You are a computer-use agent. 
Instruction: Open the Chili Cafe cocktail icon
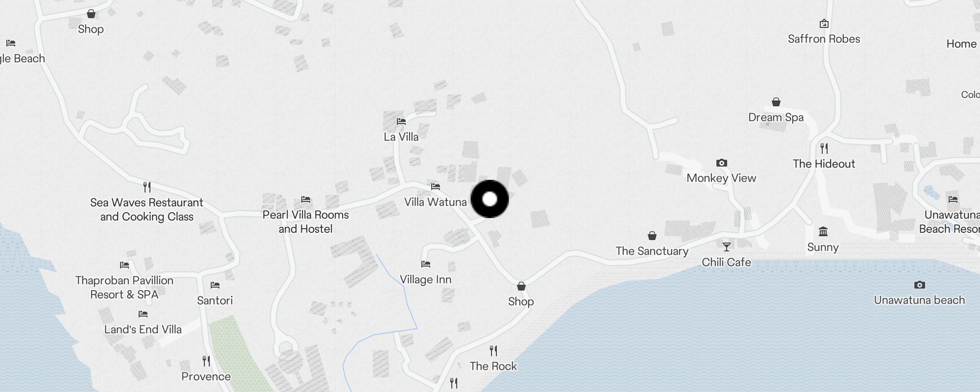click(x=726, y=246)
